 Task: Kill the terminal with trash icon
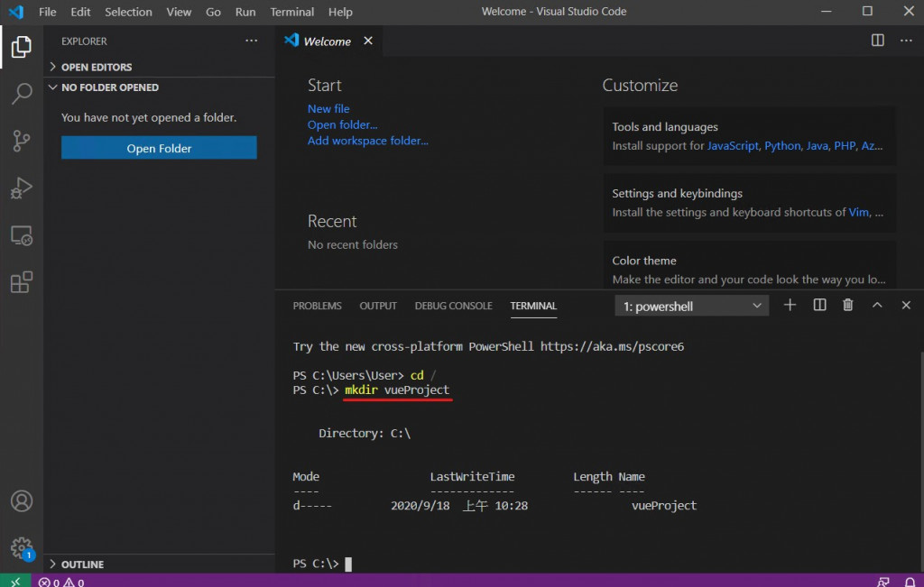pyautogui.click(x=847, y=305)
